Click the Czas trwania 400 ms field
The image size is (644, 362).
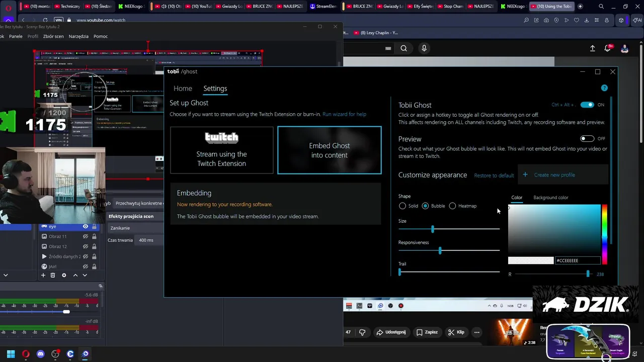(149, 240)
